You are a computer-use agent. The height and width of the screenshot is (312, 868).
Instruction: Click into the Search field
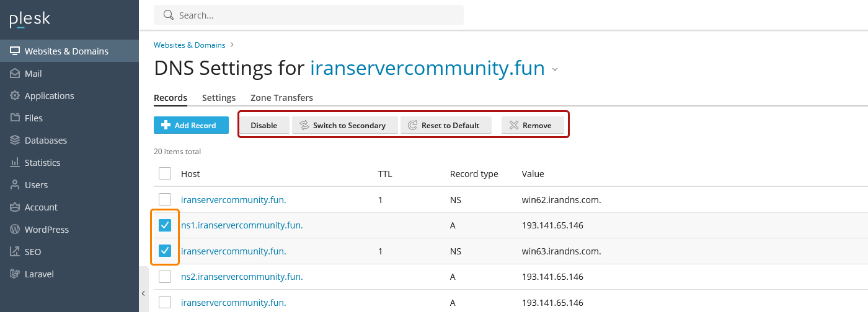(316, 15)
